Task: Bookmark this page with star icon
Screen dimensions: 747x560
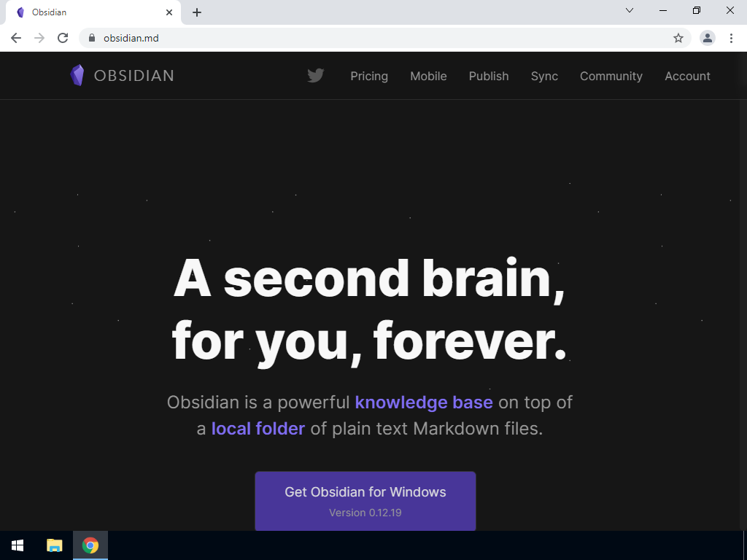Action: (678, 38)
